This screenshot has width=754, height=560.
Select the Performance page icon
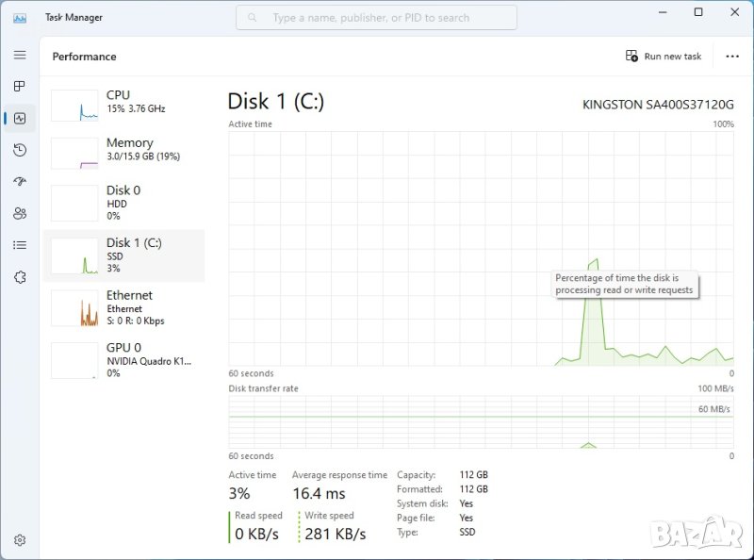20,118
